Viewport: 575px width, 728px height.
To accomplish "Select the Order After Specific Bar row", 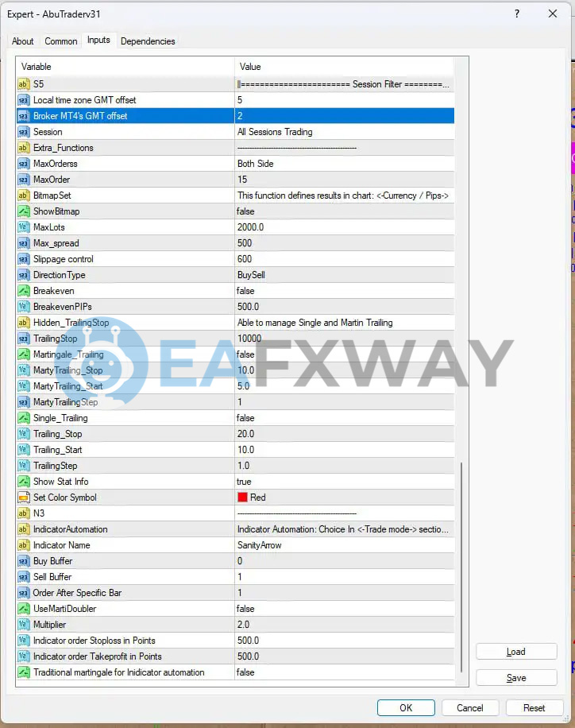I will click(235, 592).
